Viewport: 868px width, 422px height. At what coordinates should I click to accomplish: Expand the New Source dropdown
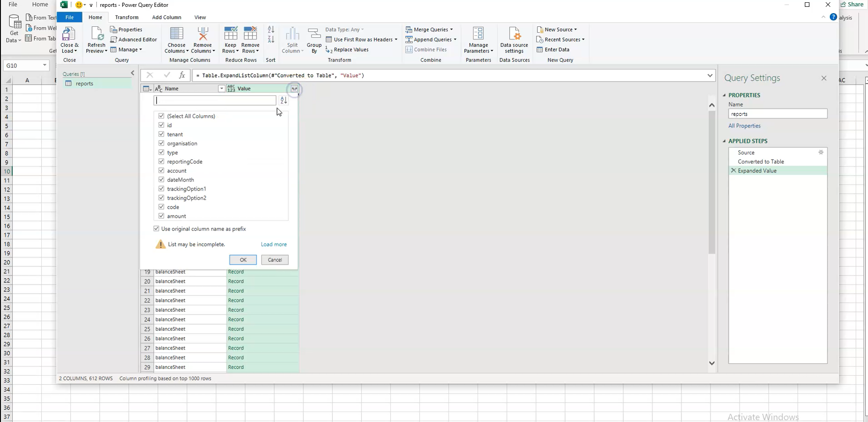557,29
